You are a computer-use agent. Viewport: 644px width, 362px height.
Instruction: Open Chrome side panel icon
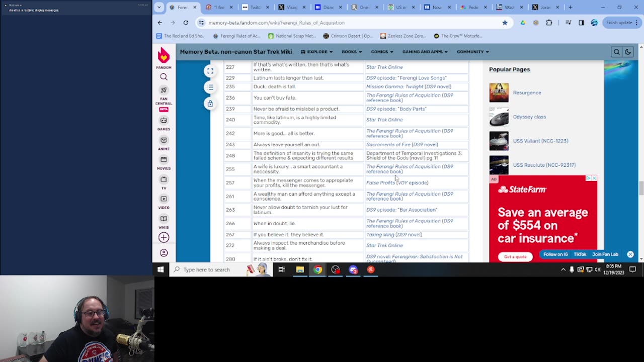[581, 23]
